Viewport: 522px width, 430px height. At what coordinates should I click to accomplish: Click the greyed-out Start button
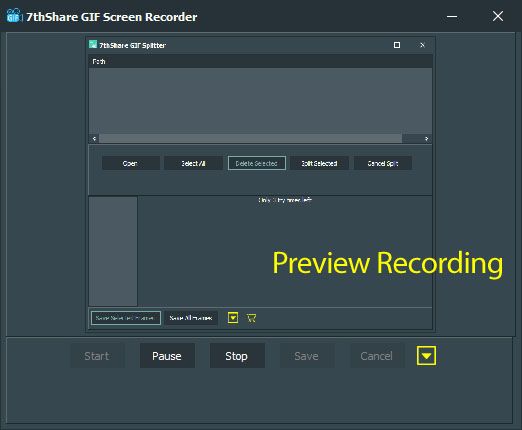click(97, 356)
